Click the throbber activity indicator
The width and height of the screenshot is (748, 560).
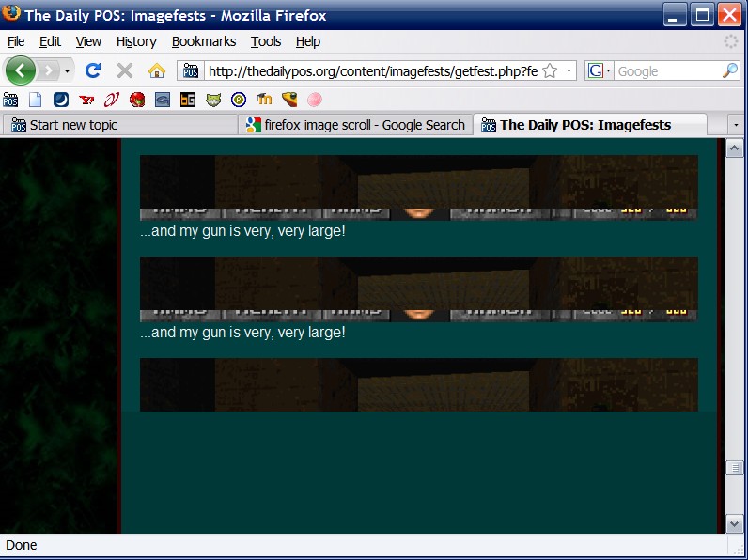coord(730,41)
